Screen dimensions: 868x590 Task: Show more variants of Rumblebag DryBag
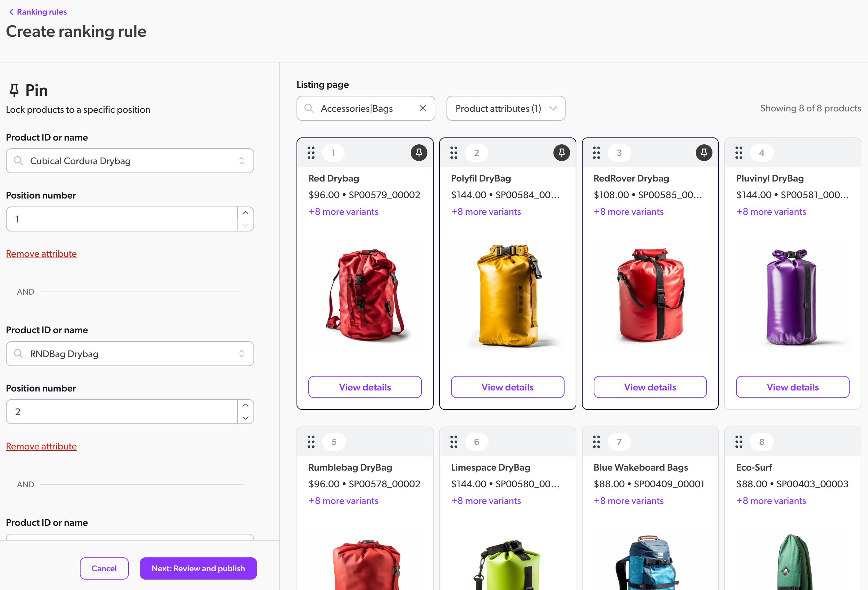point(343,500)
